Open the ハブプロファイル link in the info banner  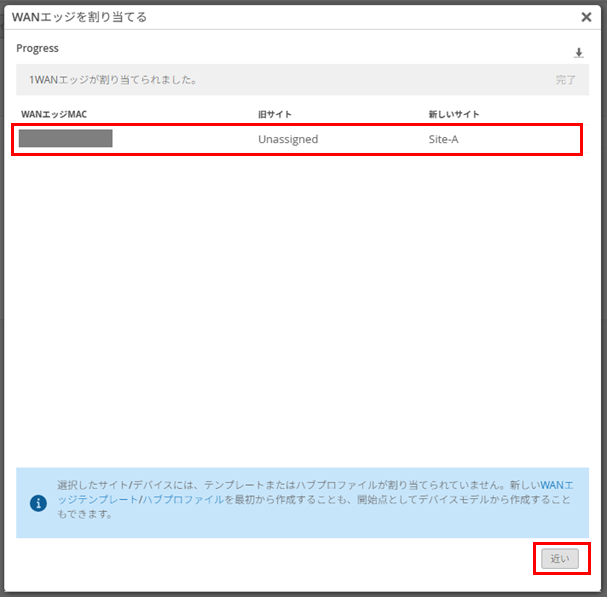(x=183, y=500)
